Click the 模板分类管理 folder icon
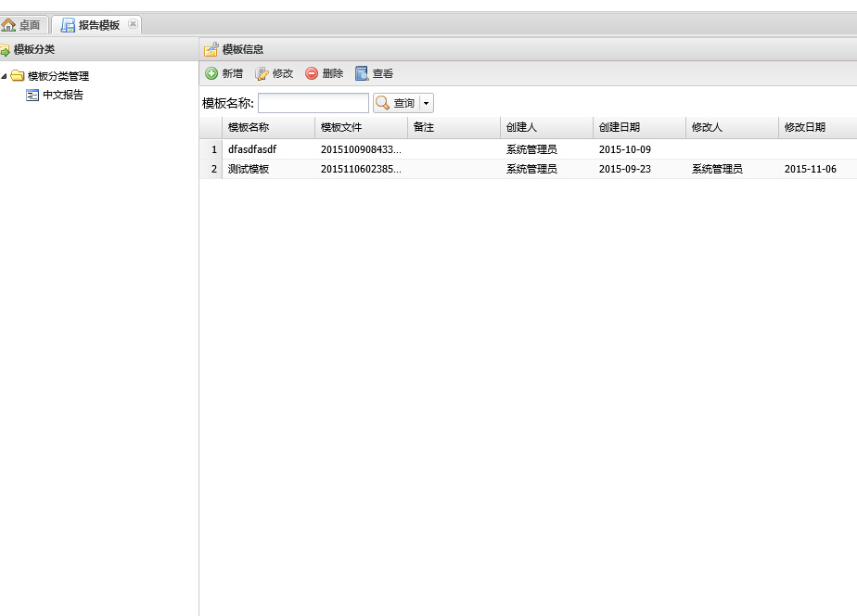 point(18,76)
